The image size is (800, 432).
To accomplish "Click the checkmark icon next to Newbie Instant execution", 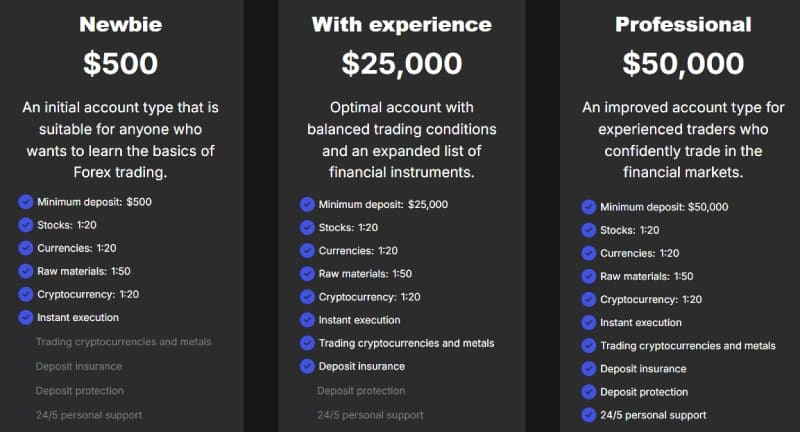I will point(25,317).
